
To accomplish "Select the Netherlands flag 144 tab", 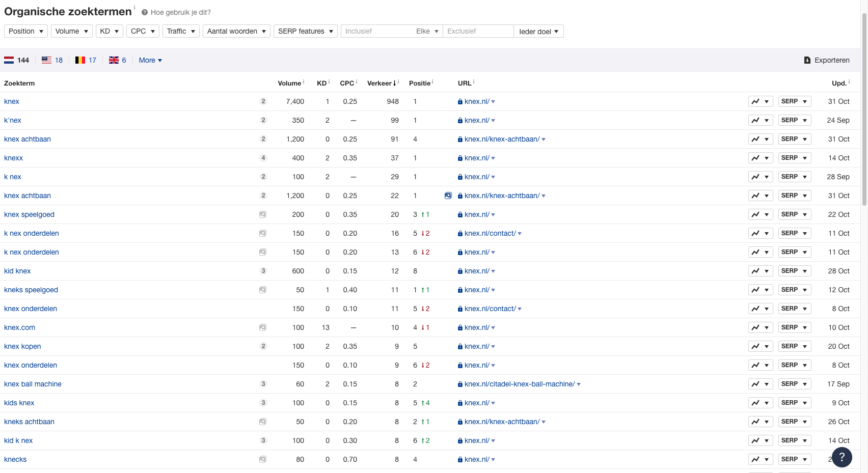I will click(17, 60).
